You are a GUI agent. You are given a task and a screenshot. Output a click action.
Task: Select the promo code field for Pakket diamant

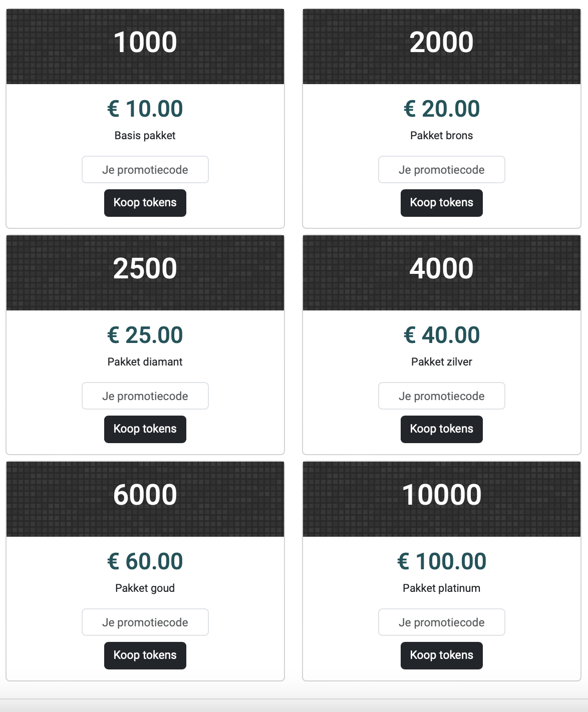tap(145, 396)
